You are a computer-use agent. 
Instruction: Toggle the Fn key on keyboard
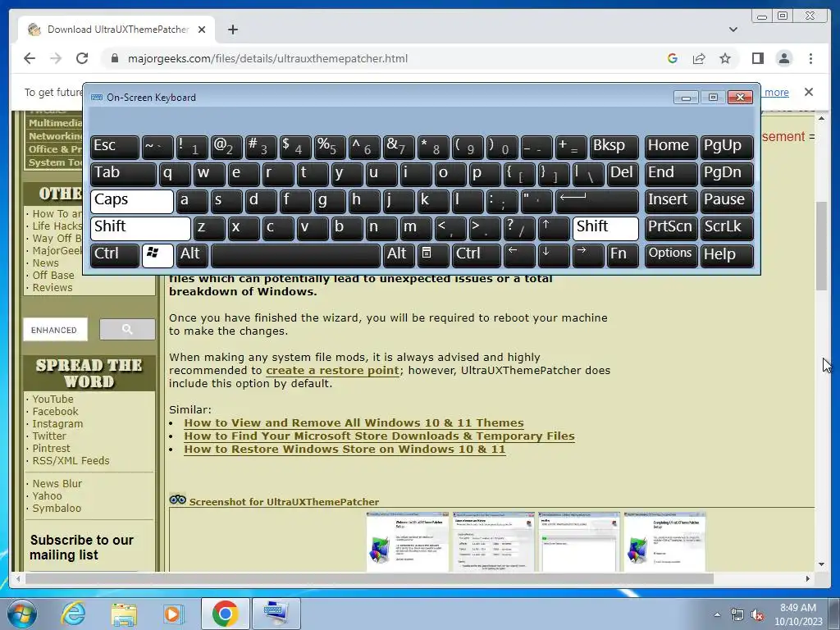tap(623, 255)
